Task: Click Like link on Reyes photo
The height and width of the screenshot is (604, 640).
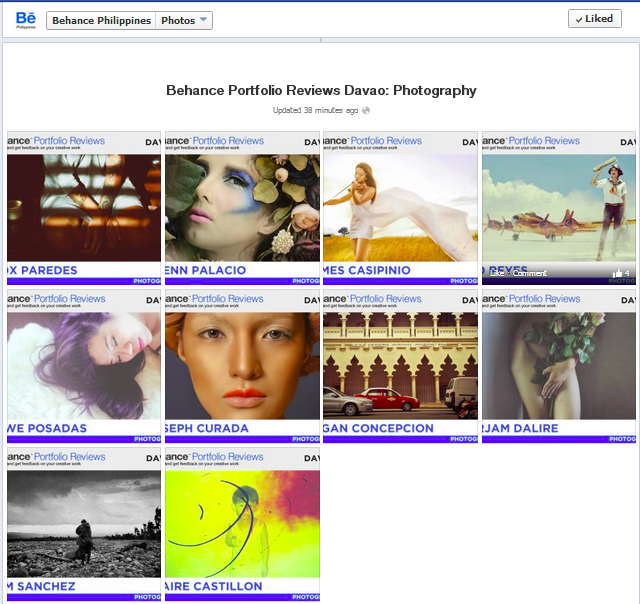Action: click(494, 273)
